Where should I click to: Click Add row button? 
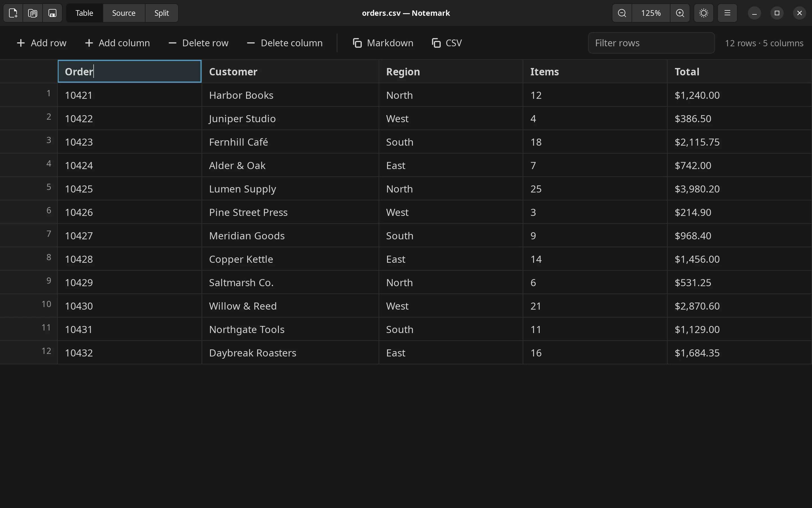[42, 43]
